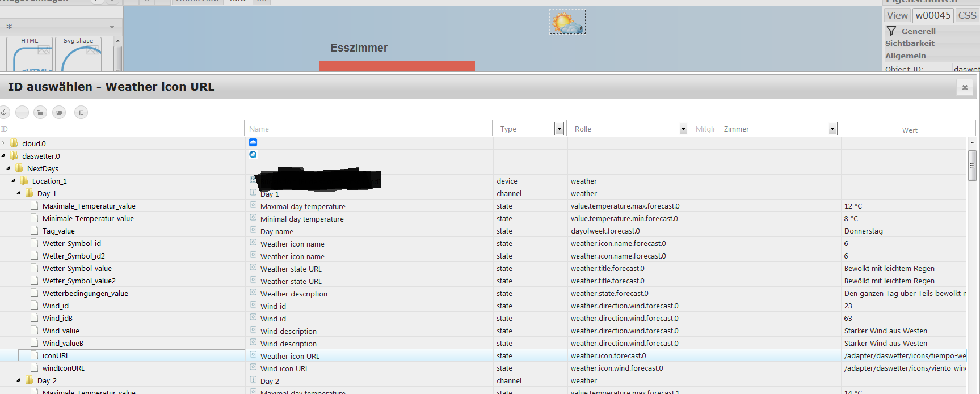Click the filter funnel icon beside Generell

(891, 31)
